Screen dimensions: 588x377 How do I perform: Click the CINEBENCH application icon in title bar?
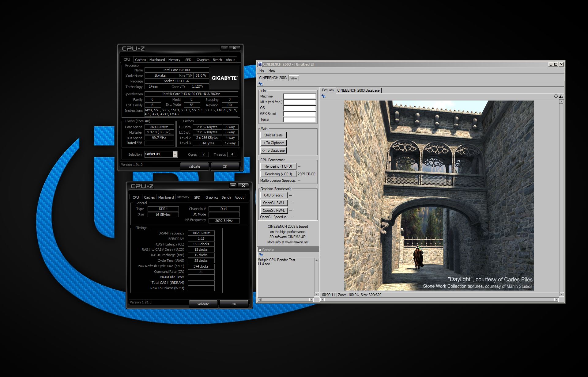tap(260, 64)
